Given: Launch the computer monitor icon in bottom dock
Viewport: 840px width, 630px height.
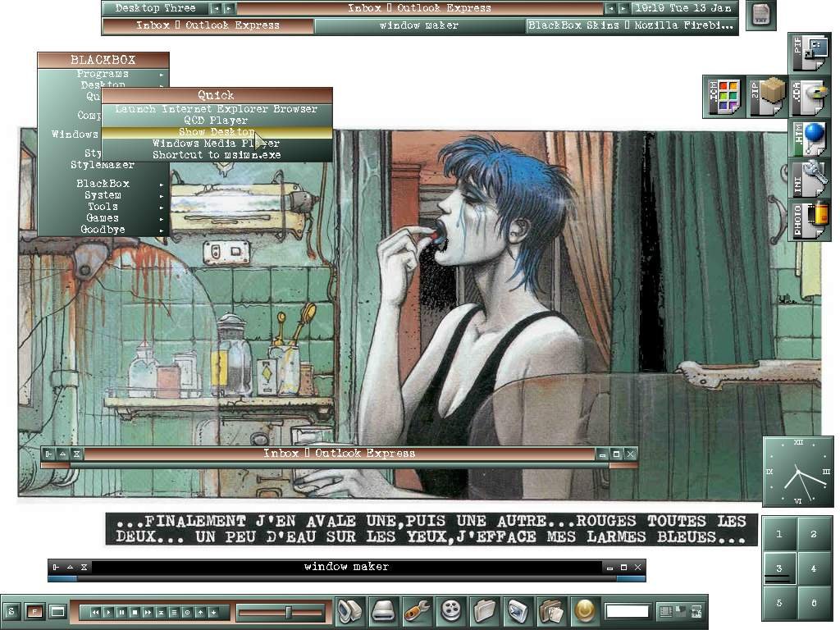Looking at the screenshot, I should pos(350,610).
